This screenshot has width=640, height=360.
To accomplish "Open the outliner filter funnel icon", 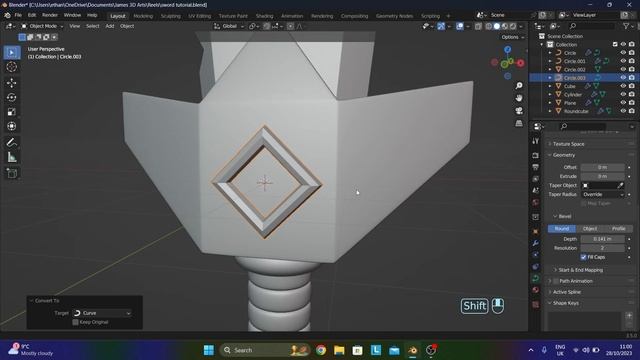I will pyautogui.click(x=626, y=26).
